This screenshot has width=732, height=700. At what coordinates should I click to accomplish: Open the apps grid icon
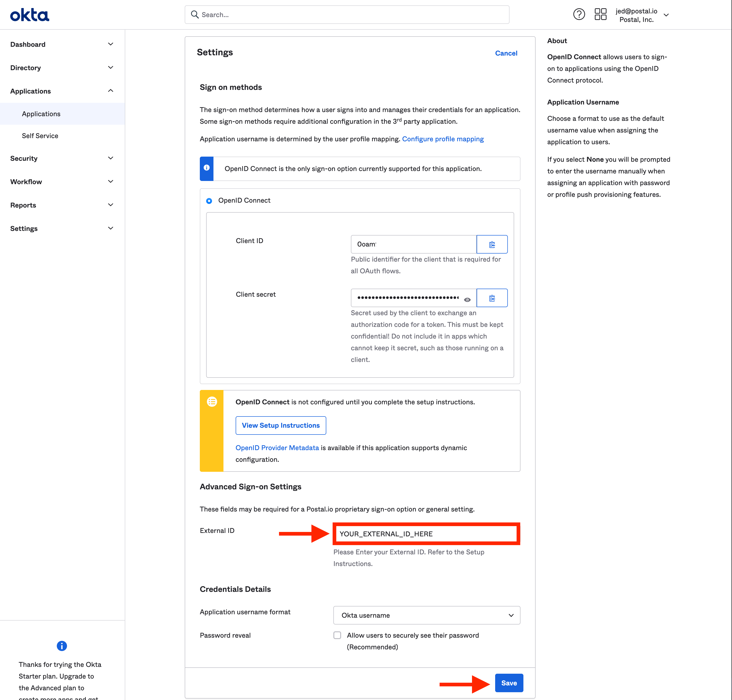pyautogui.click(x=600, y=15)
